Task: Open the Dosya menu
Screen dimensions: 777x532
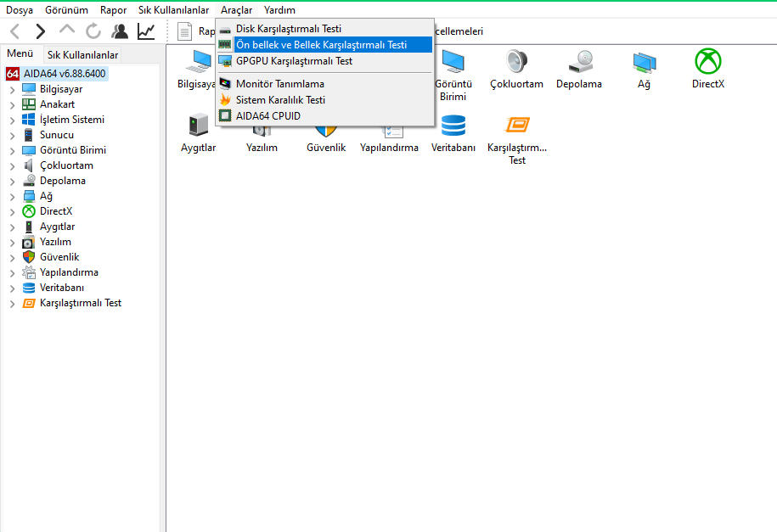Action: pos(20,10)
